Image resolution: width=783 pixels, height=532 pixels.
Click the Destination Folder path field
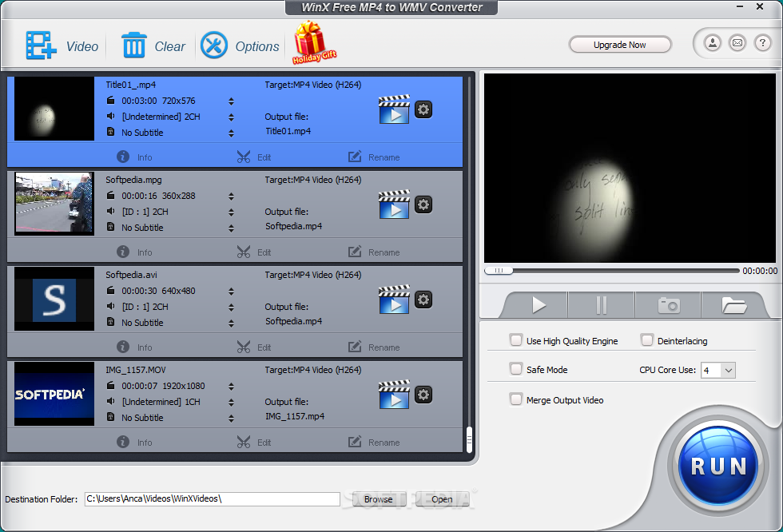(213, 498)
